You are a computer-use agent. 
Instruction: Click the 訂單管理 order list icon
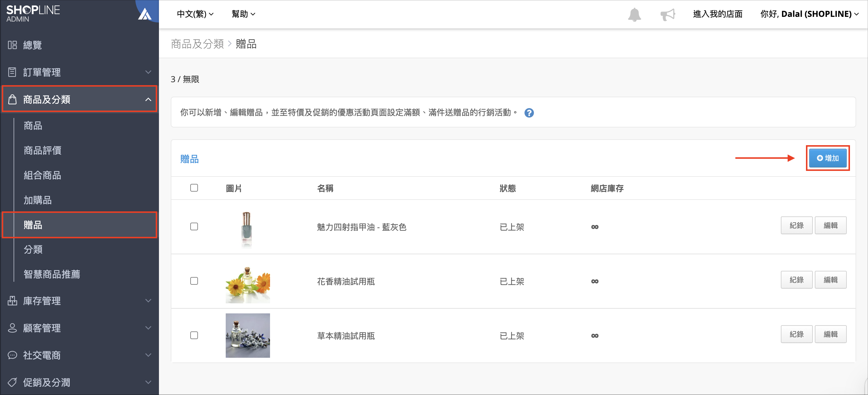point(12,72)
